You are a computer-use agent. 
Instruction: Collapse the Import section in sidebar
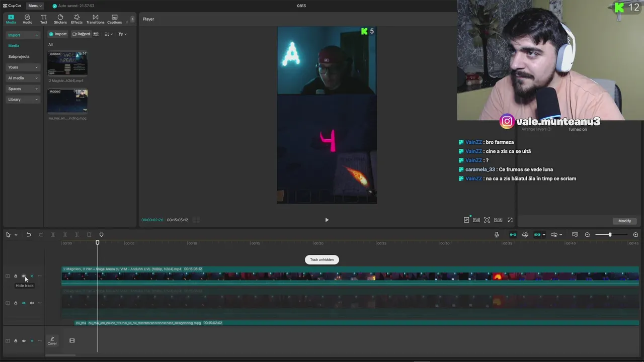pos(23,35)
